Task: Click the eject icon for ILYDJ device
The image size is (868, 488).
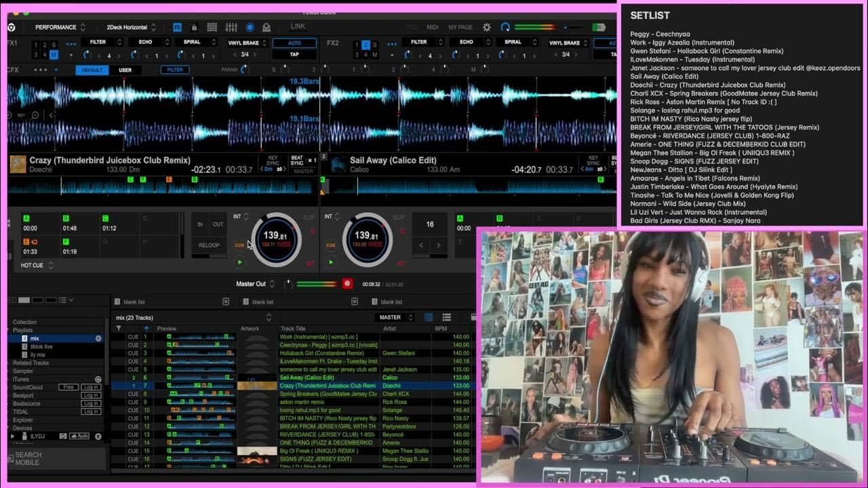Action: [x=98, y=436]
